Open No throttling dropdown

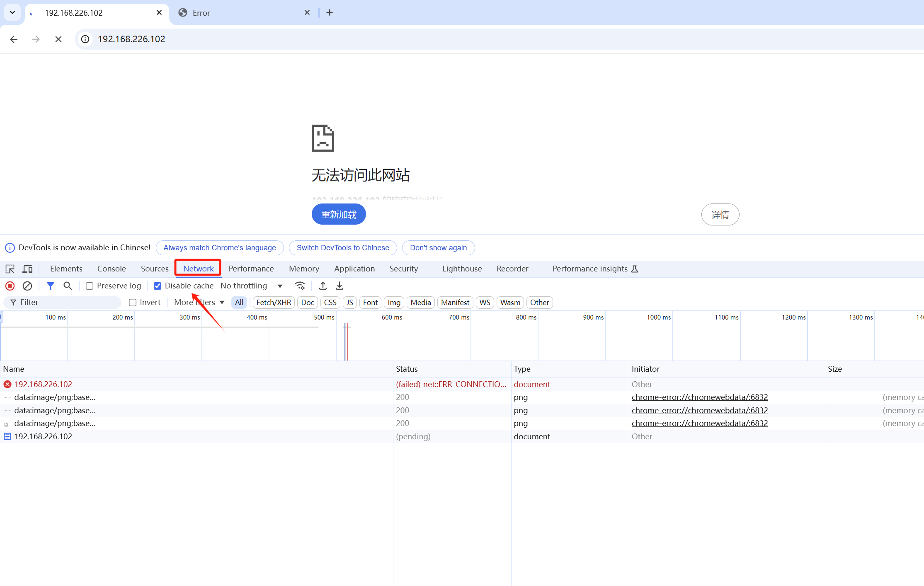251,286
